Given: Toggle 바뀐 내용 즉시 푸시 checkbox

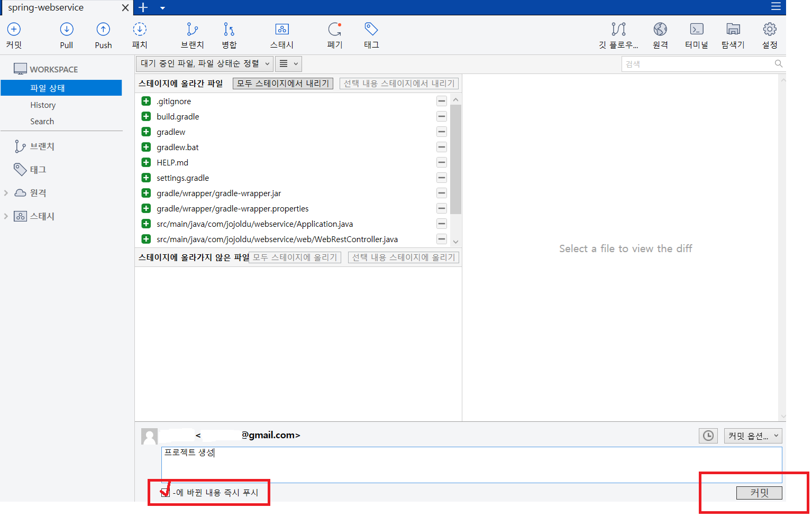Looking at the screenshot, I should click(166, 493).
